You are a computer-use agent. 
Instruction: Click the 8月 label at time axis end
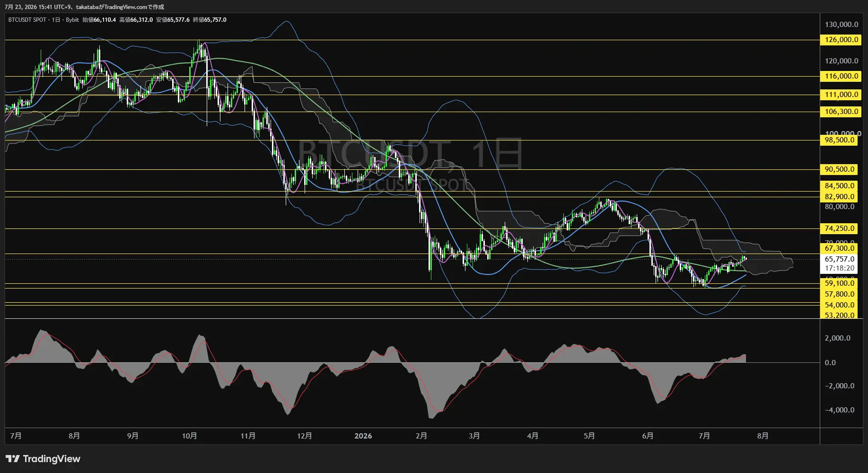click(x=763, y=436)
